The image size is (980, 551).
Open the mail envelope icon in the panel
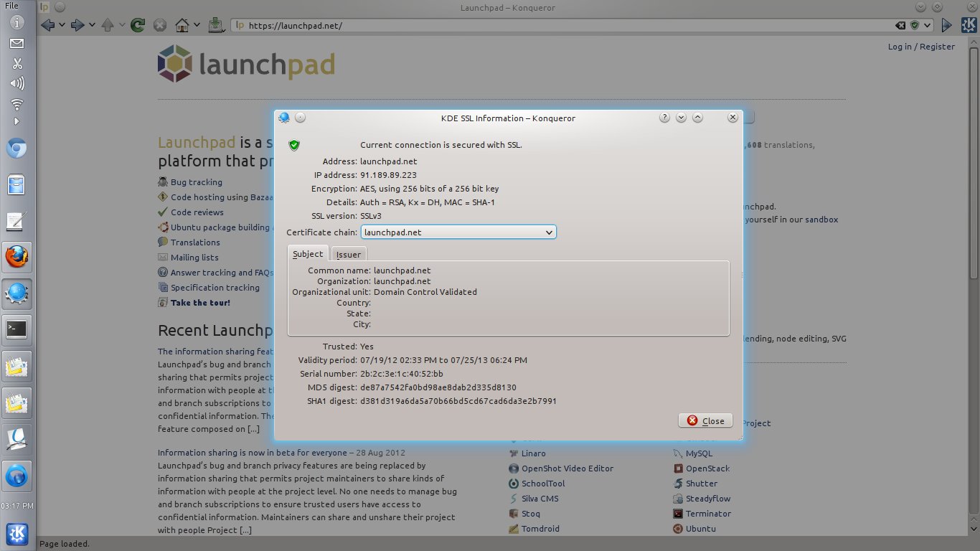(17, 44)
